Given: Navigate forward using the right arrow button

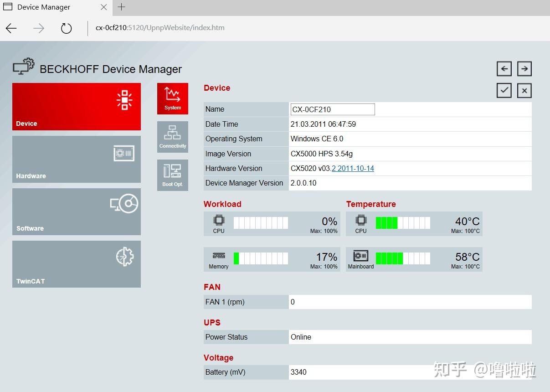Looking at the screenshot, I should 524,68.
